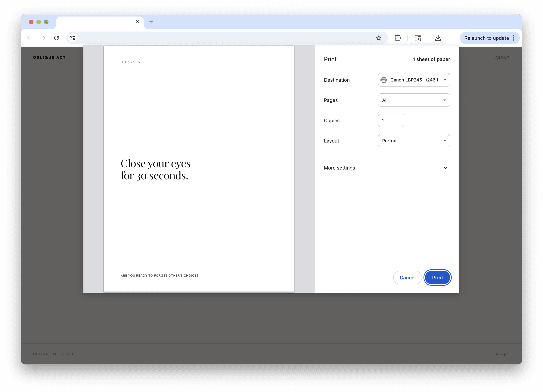Cancel the print dialog

pyautogui.click(x=407, y=278)
